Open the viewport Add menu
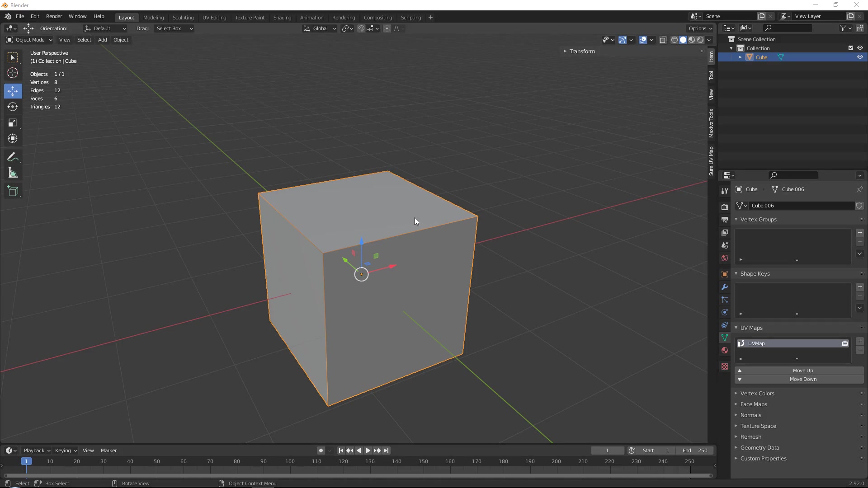 (x=103, y=40)
